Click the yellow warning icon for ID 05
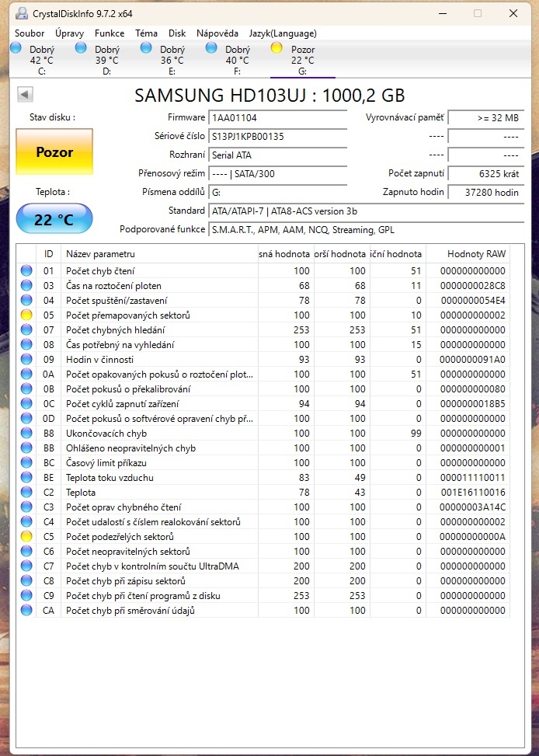This screenshot has width=539, height=756. [x=26, y=315]
